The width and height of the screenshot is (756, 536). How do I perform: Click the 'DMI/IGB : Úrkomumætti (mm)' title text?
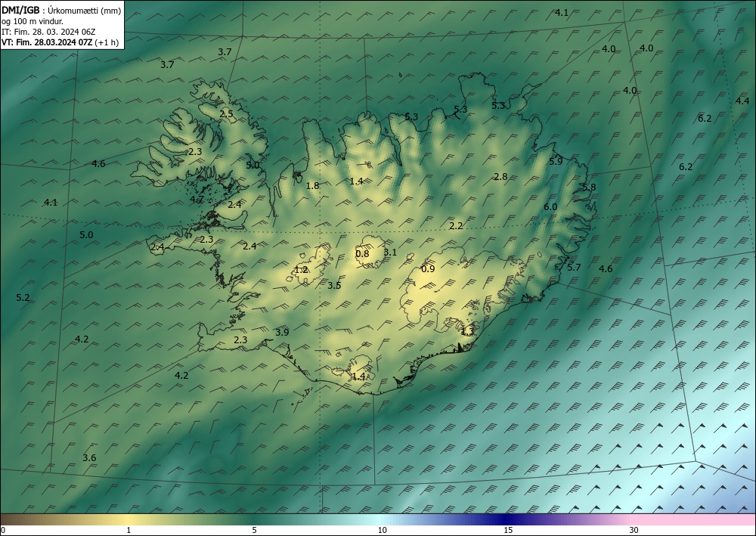pyautogui.click(x=61, y=10)
